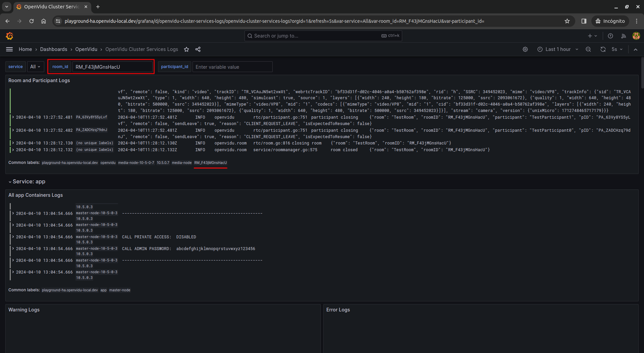Refresh the dashboard now
The width and height of the screenshot is (644, 353).
point(603,49)
